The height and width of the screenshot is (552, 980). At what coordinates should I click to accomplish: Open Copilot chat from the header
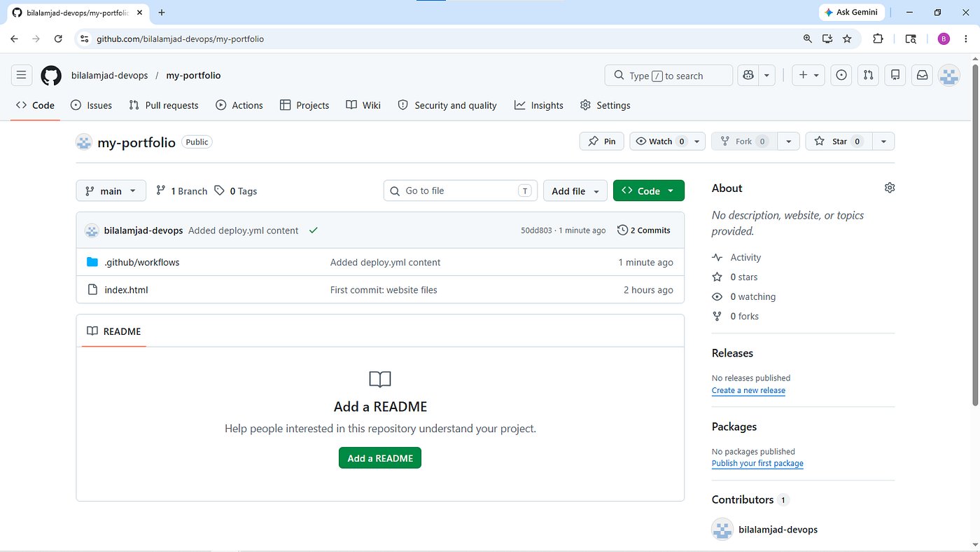(748, 76)
